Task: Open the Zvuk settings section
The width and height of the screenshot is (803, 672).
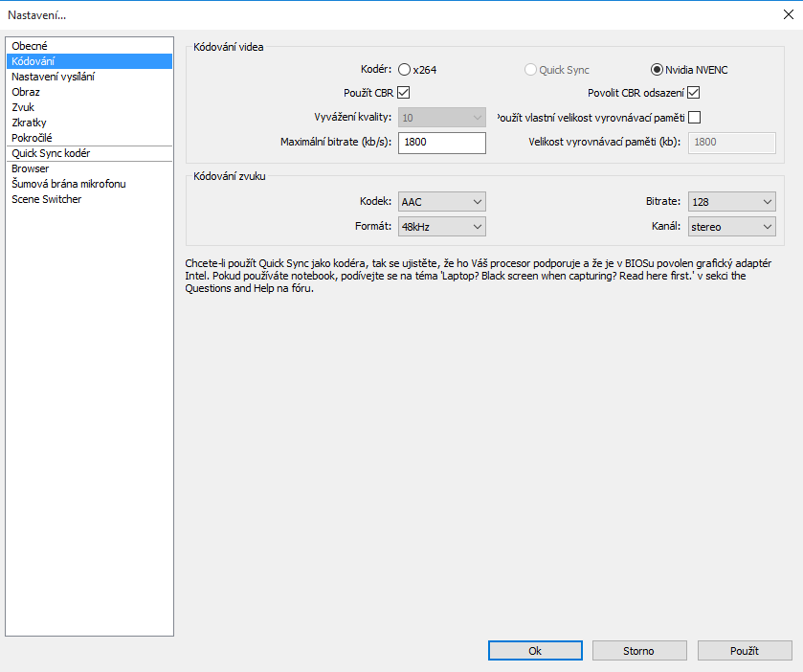Action: point(23,107)
